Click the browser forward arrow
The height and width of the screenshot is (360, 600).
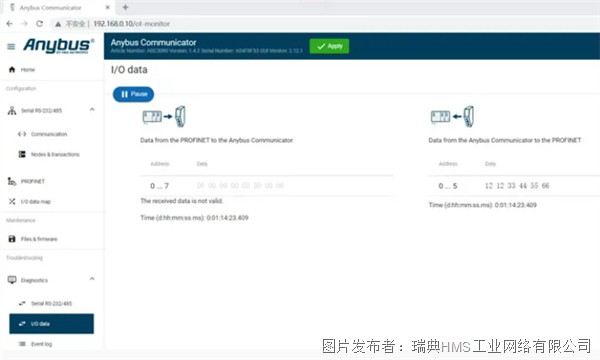(x=24, y=24)
